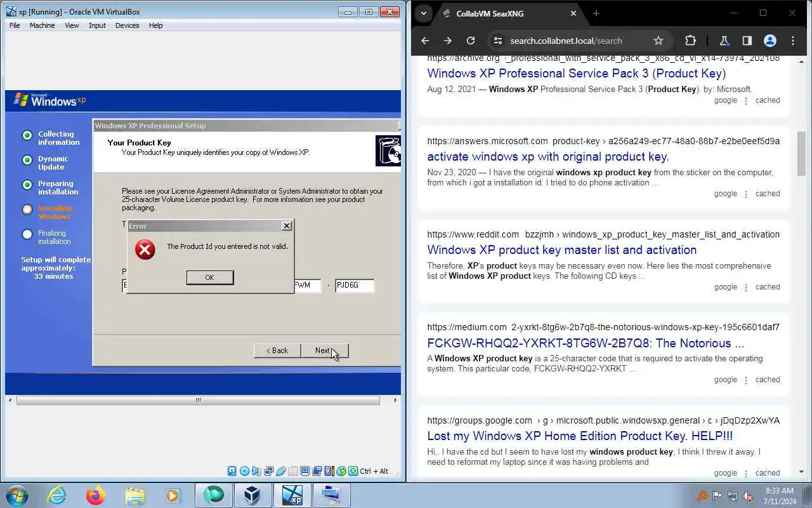
Task: Click the browser address bar URL
Action: (x=566, y=41)
